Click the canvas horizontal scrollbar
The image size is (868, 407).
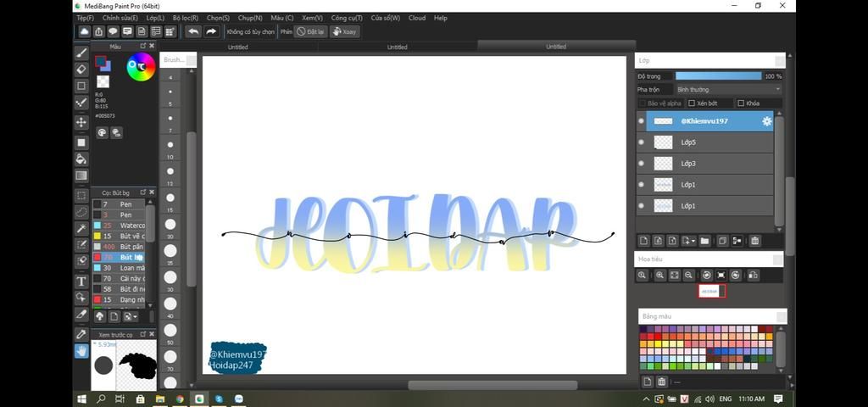[492, 385]
